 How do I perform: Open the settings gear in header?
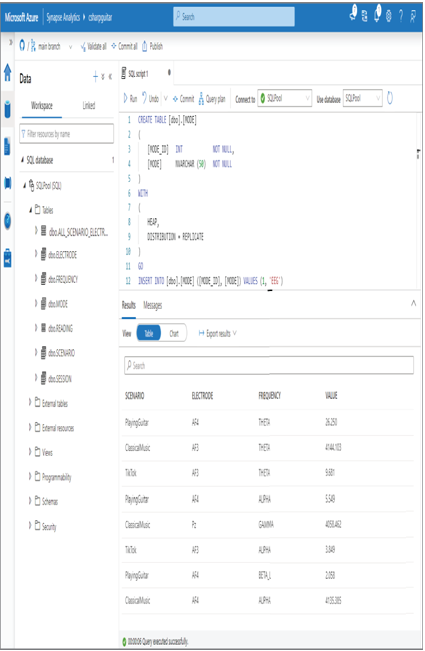389,16
